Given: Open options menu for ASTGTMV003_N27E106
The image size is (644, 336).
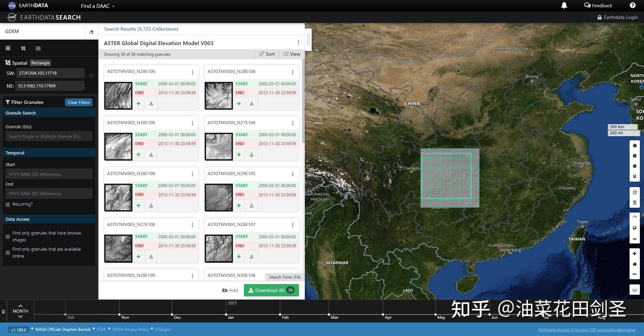Looking at the screenshot, I should coord(293,123).
